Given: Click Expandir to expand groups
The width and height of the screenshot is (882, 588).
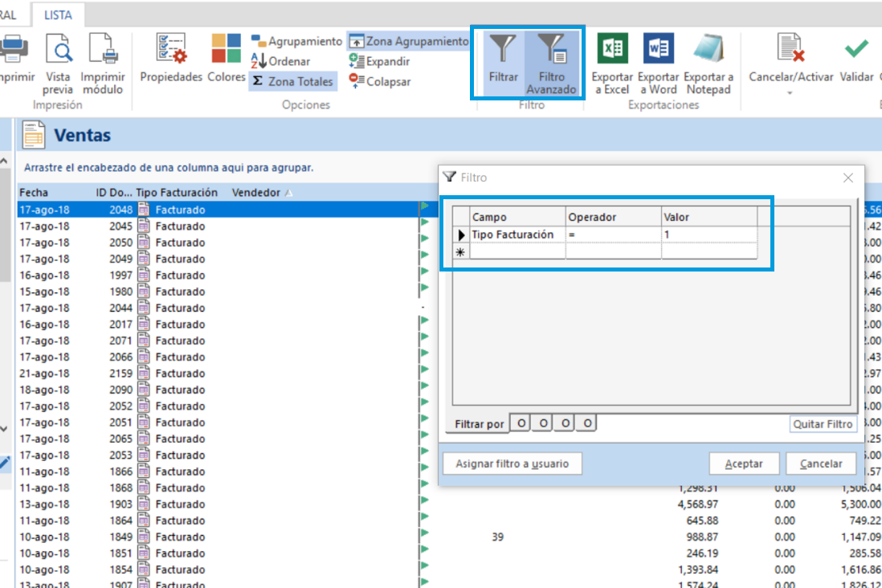Looking at the screenshot, I should pos(380,61).
